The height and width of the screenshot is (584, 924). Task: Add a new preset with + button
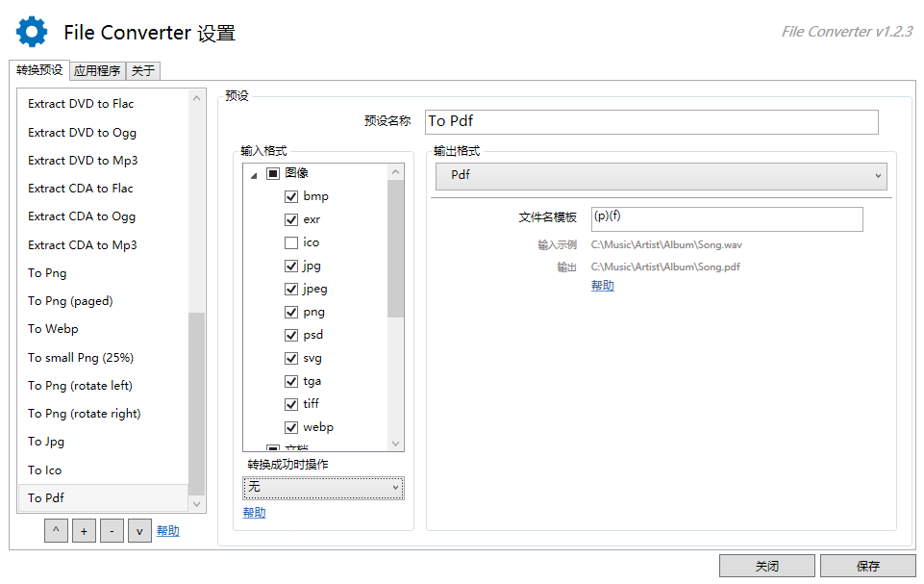84,530
